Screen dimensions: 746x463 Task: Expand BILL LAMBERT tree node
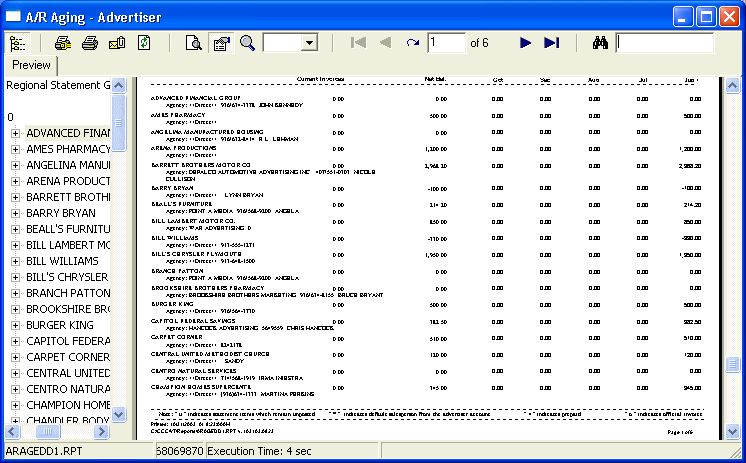(x=15, y=245)
